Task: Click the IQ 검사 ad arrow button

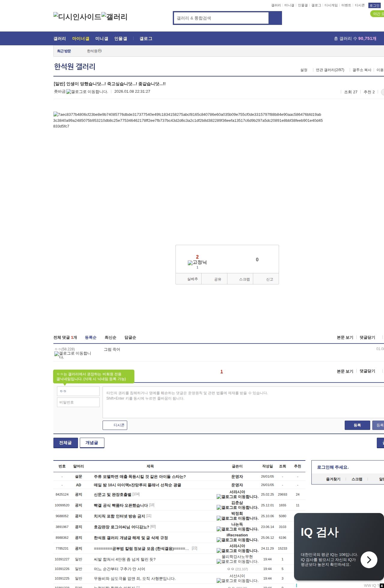Action: [x=369, y=560]
